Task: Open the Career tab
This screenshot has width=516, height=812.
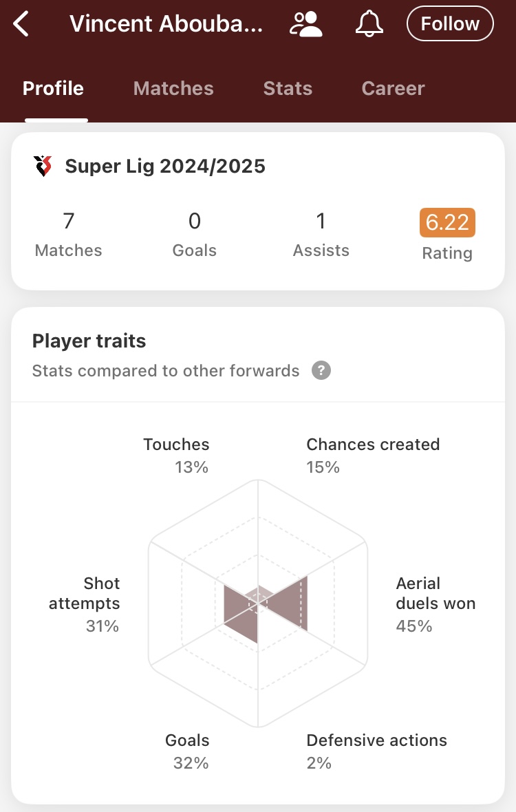Action: [x=393, y=88]
